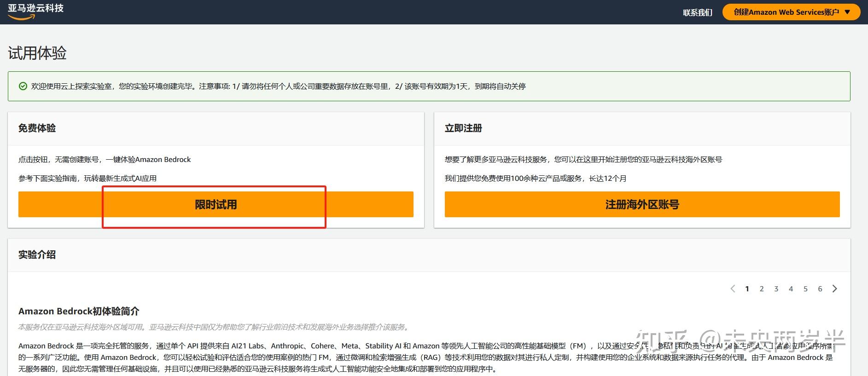Go to next page with right chevron
This screenshot has width=868, height=376.
(x=835, y=289)
